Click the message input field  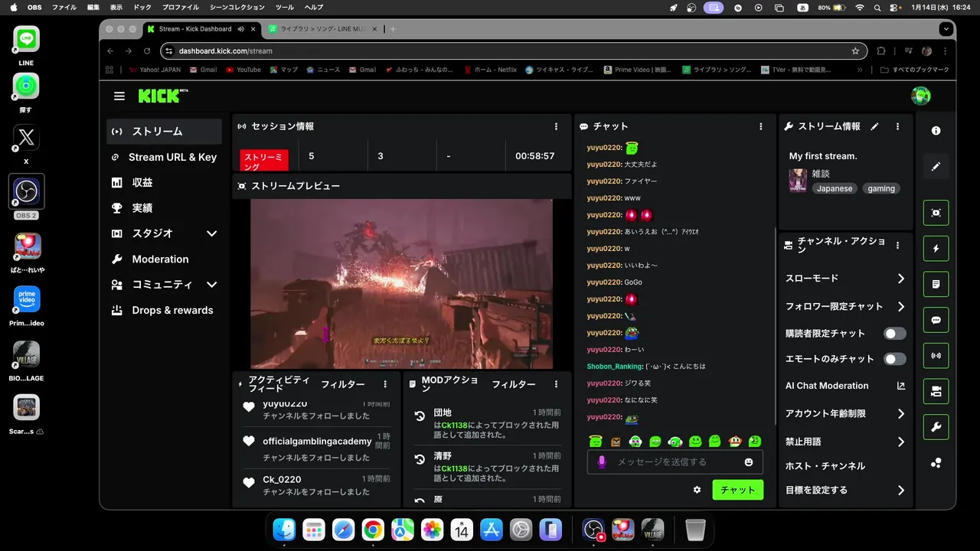click(675, 462)
